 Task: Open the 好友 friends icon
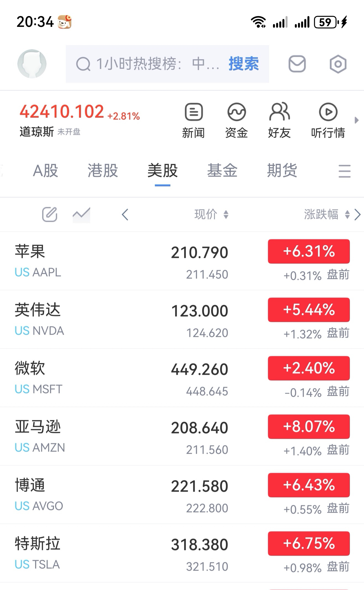coord(279,121)
